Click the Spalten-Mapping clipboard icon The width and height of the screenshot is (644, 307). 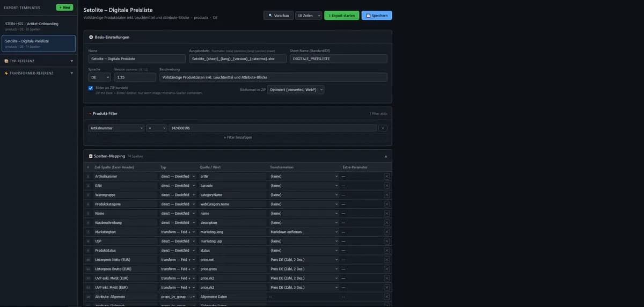coord(91,156)
